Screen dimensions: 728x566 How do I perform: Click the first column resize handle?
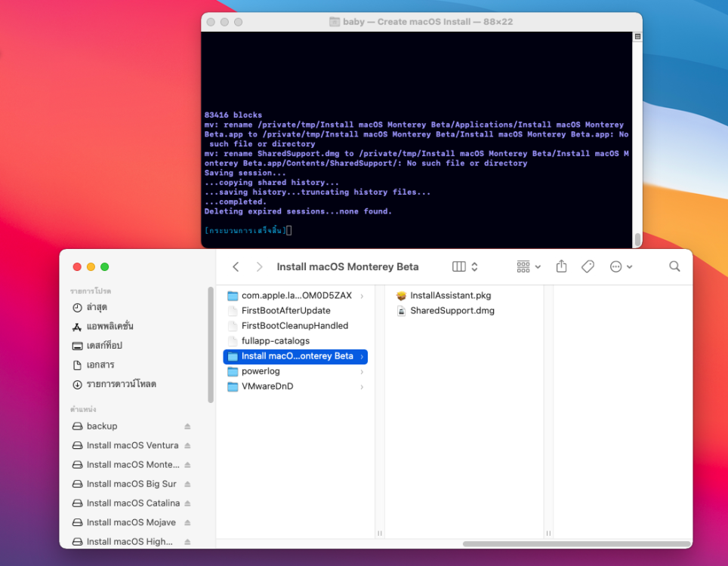click(380, 533)
